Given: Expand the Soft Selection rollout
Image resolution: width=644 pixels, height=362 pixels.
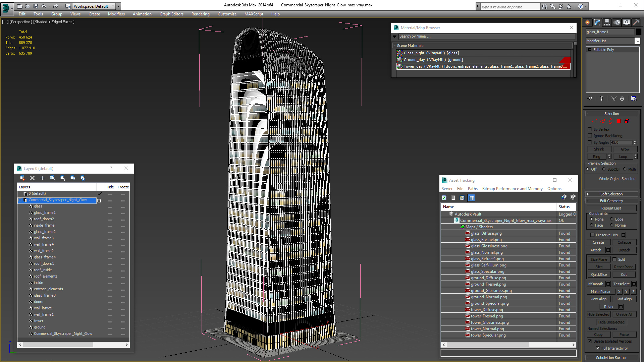Looking at the screenshot, I should 612,194.
